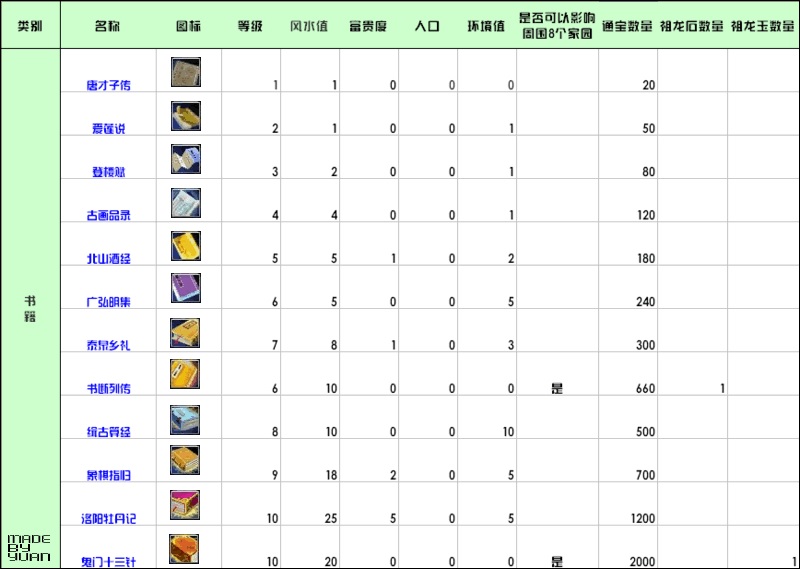800x569 pixels.
Task: Click the 鬼门十三针 orange book icon
Action: (x=184, y=549)
